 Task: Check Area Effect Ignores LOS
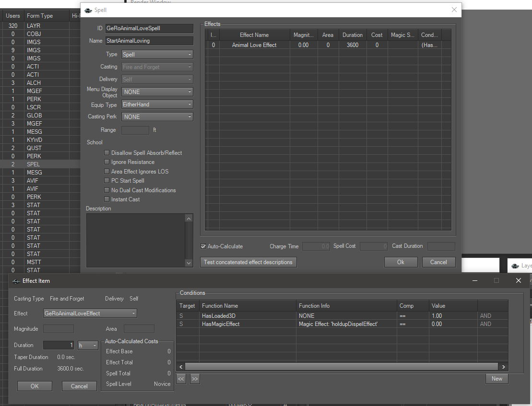point(107,172)
